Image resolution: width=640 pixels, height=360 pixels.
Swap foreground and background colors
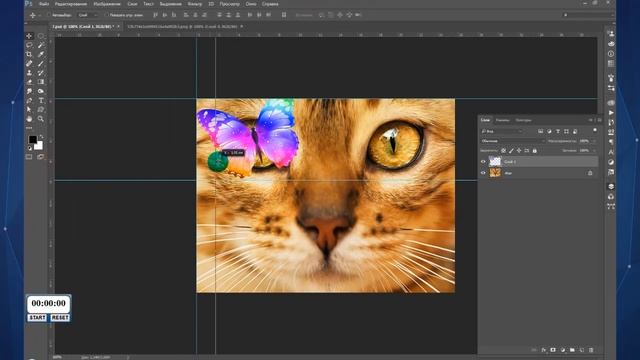41,137
